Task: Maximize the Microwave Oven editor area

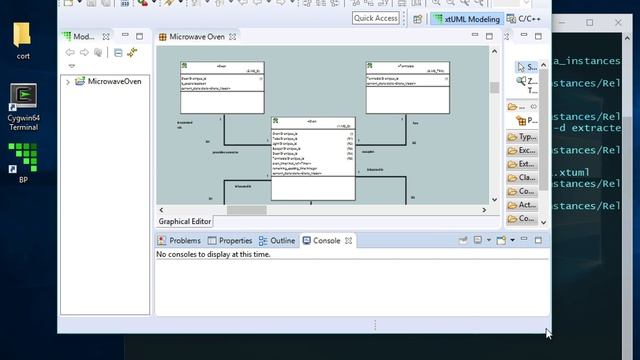Action: pos(489,36)
